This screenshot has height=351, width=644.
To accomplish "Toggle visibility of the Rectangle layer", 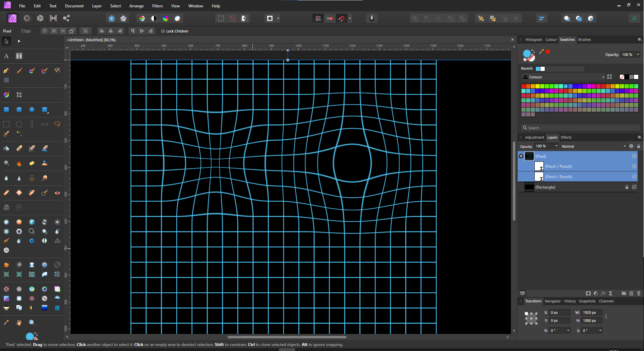I will click(x=634, y=187).
